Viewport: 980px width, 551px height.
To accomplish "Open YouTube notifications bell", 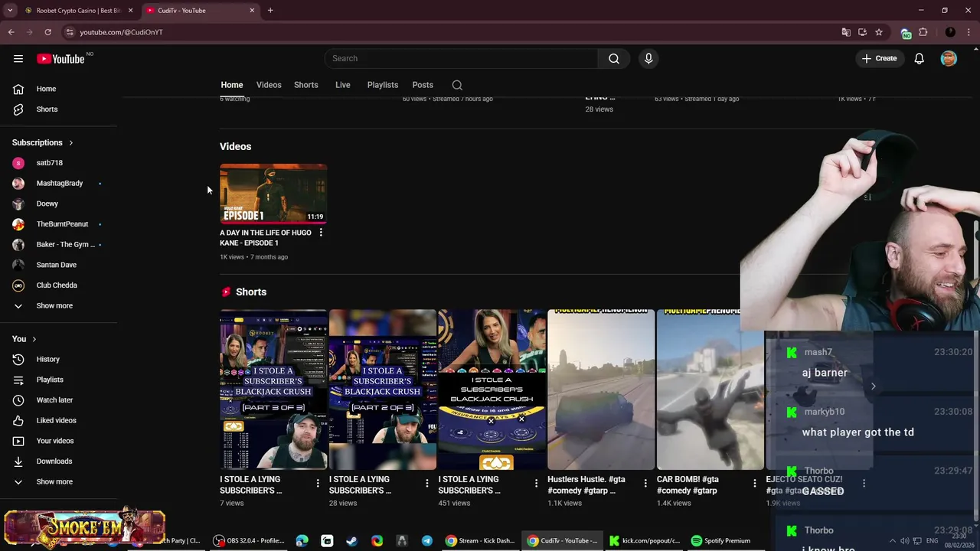I will [x=919, y=58].
